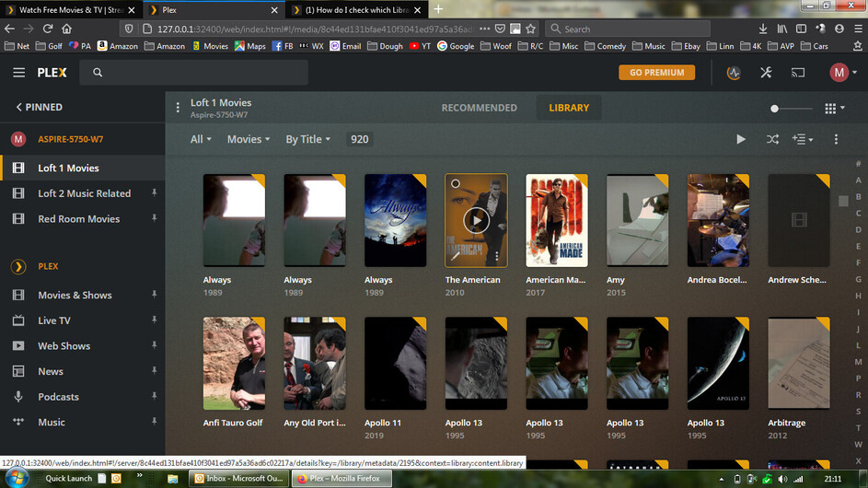Image resolution: width=868 pixels, height=488 pixels.
Task: Open Red Room Movies library
Action: click(78, 219)
